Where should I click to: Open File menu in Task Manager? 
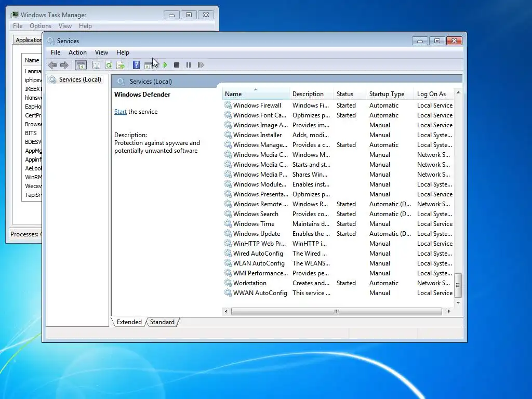coord(18,26)
